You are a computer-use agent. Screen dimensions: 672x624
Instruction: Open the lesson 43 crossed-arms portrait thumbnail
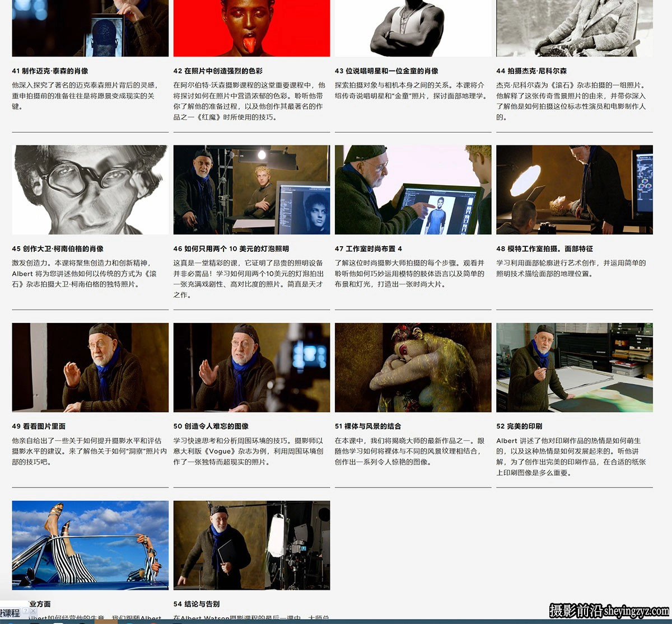tap(413, 28)
